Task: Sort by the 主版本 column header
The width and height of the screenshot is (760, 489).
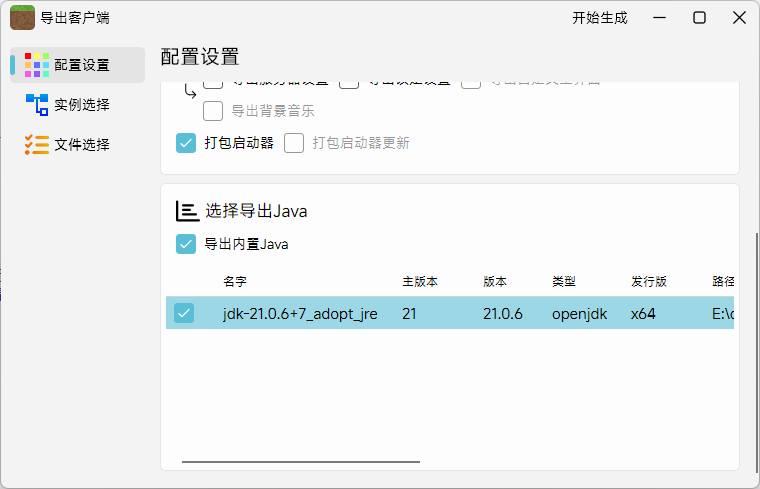Action: [x=420, y=282]
